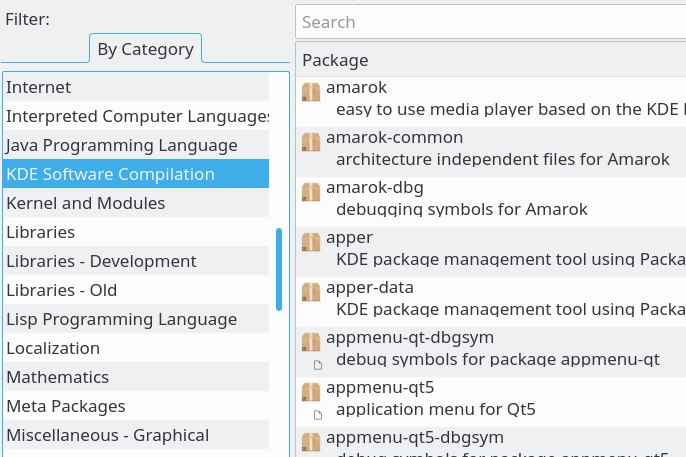Select Java Programming Language category
This screenshot has width=686, height=457.
[x=136, y=145]
